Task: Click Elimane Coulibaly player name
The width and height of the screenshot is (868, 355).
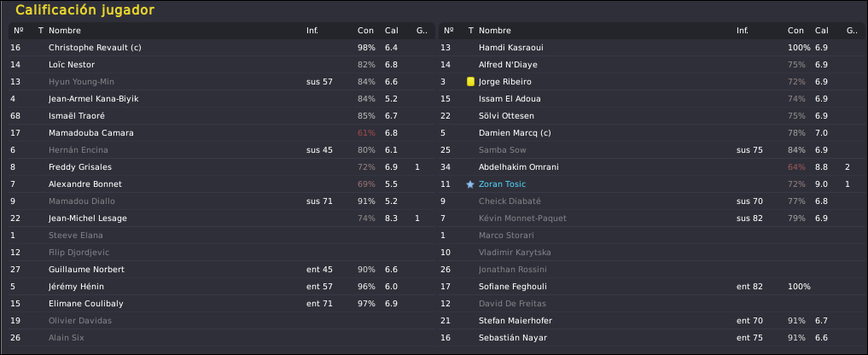Action: tap(86, 304)
